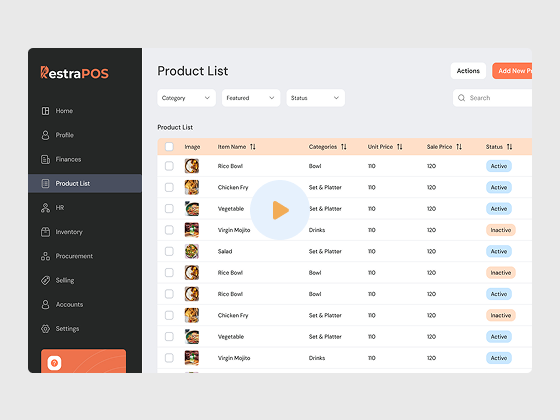Open the Featured filter dropdown

[251, 98]
